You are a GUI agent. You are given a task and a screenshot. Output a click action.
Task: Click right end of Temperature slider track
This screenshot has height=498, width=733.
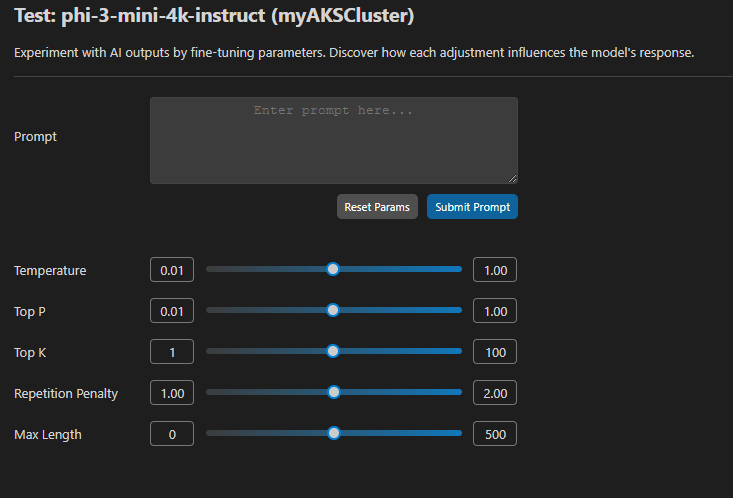click(x=459, y=269)
